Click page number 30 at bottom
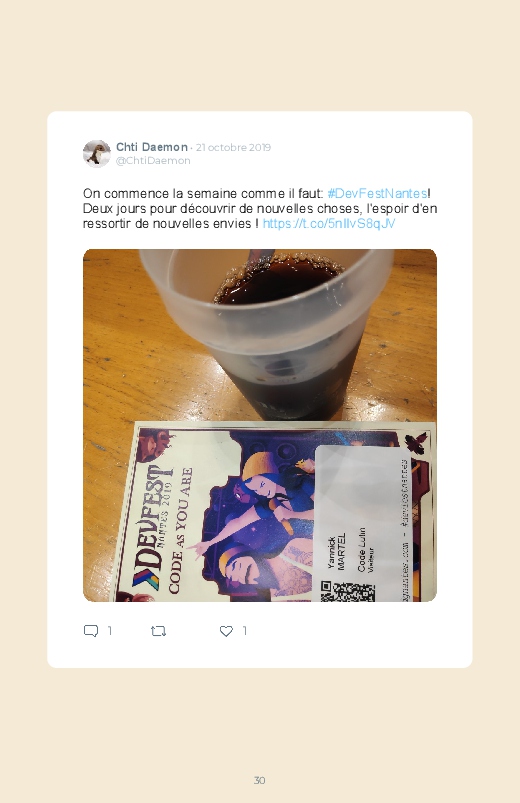520x803 pixels. (260, 780)
